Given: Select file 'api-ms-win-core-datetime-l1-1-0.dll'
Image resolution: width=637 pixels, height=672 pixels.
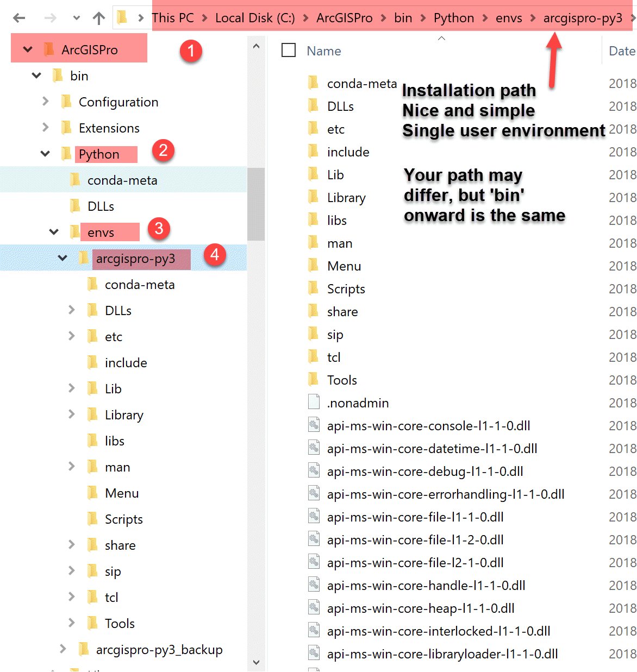Looking at the screenshot, I should [x=432, y=449].
